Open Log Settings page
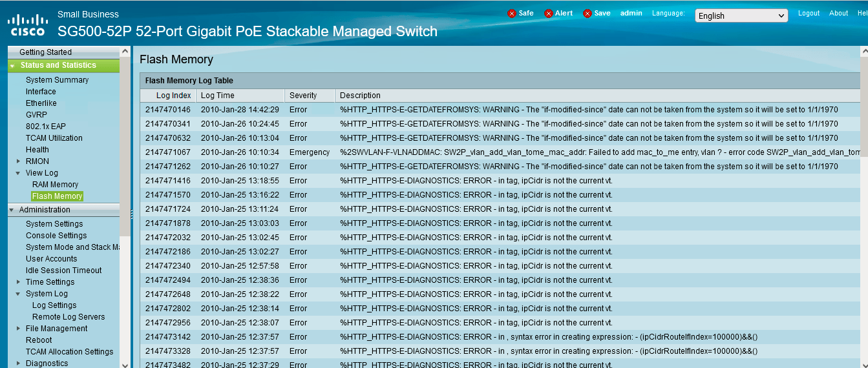868x368 pixels. click(x=54, y=305)
